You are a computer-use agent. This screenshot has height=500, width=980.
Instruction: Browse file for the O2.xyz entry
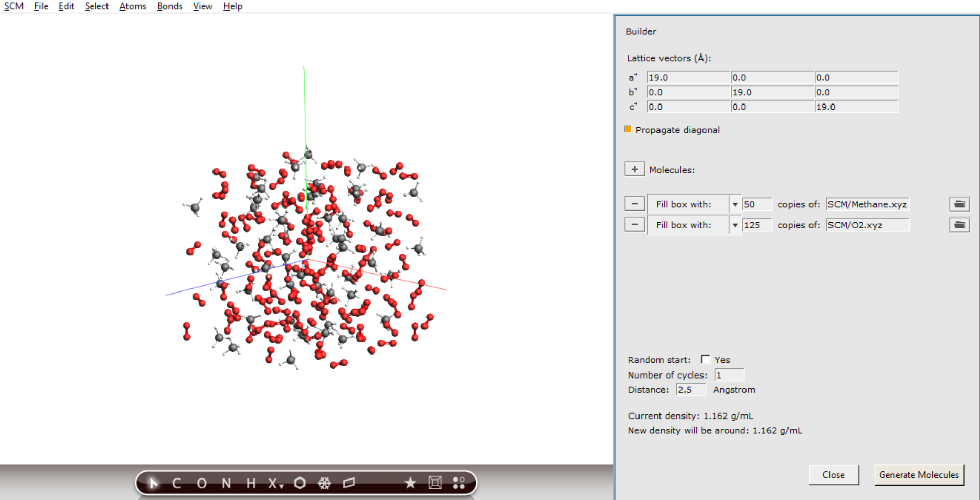click(x=960, y=224)
